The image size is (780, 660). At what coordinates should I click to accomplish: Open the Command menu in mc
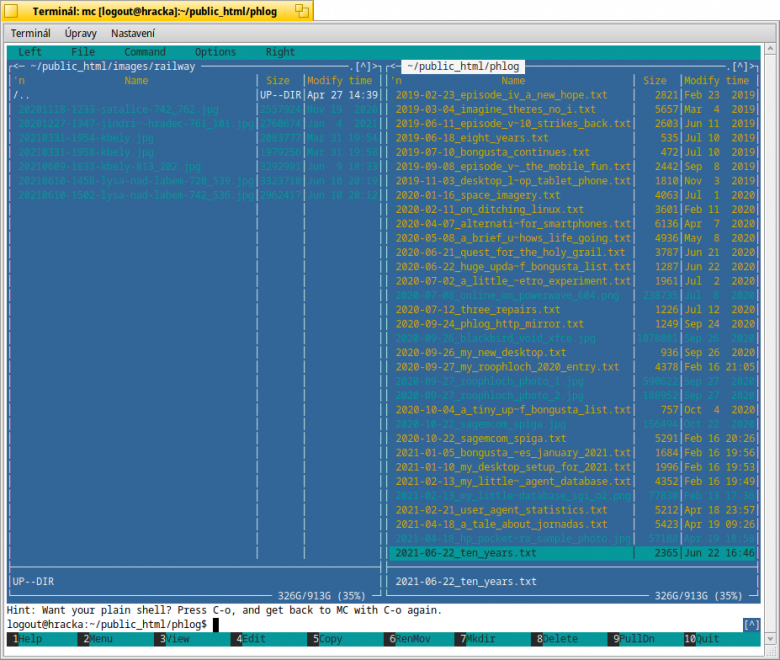[x=145, y=52]
